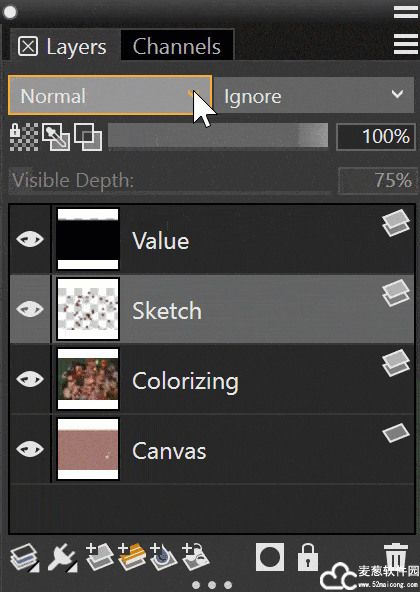
Task: Open the Layers panel options menu
Action: [x=405, y=43]
